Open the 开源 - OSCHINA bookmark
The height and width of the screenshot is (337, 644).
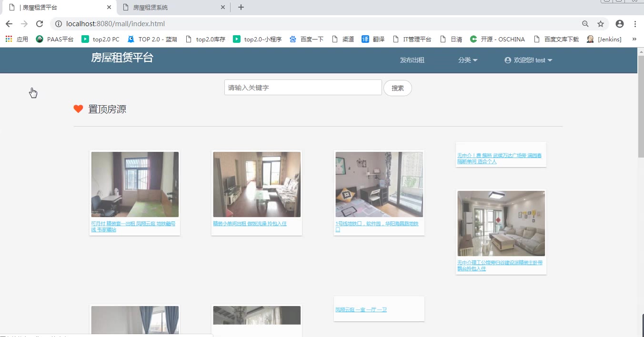click(x=497, y=39)
